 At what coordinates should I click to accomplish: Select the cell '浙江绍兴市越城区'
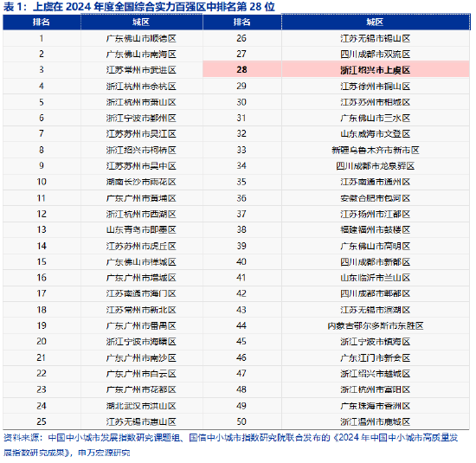click(x=376, y=374)
